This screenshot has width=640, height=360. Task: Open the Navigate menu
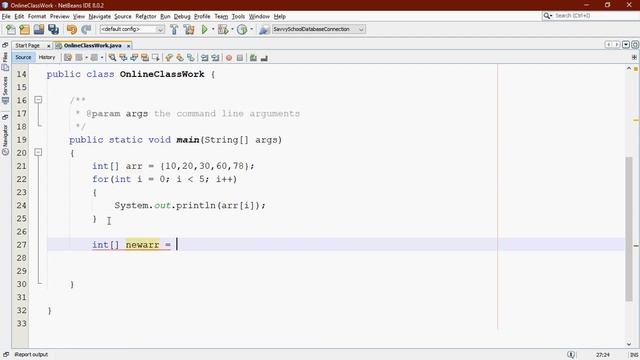[x=100, y=16]
